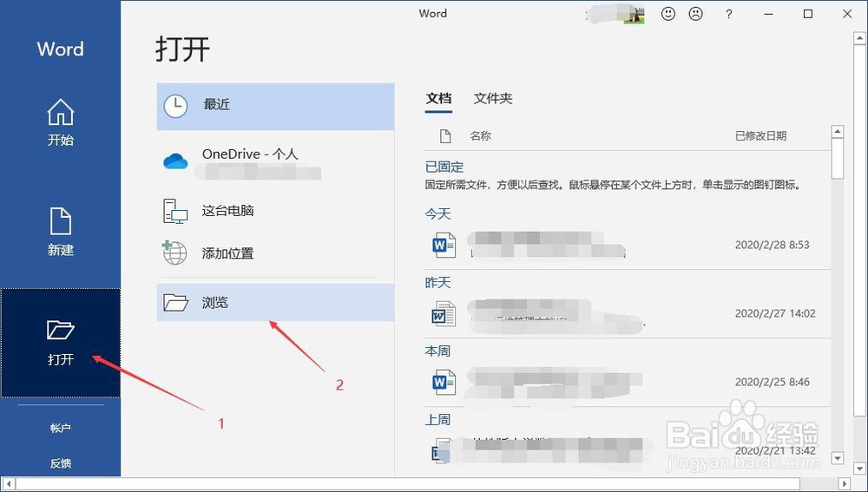Click the user account avatar picture
This screenshot has height=492, width=868.
tap(635, 15)
